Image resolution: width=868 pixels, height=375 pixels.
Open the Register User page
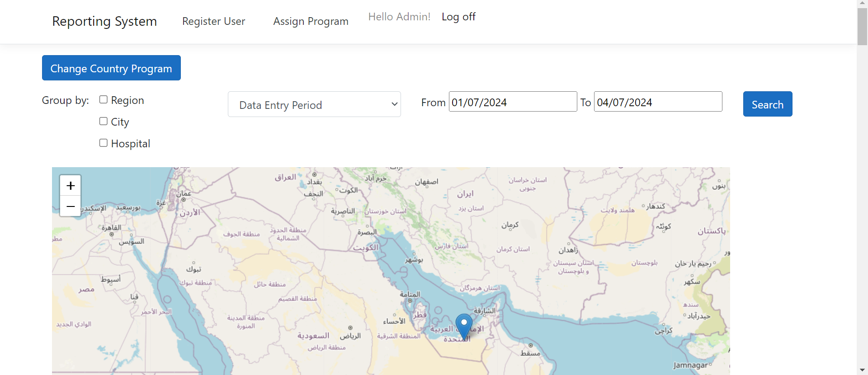coord(213,21)
